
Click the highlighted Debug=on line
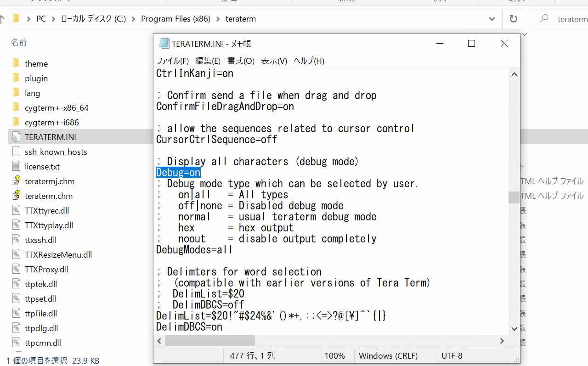tap(178, 173)
